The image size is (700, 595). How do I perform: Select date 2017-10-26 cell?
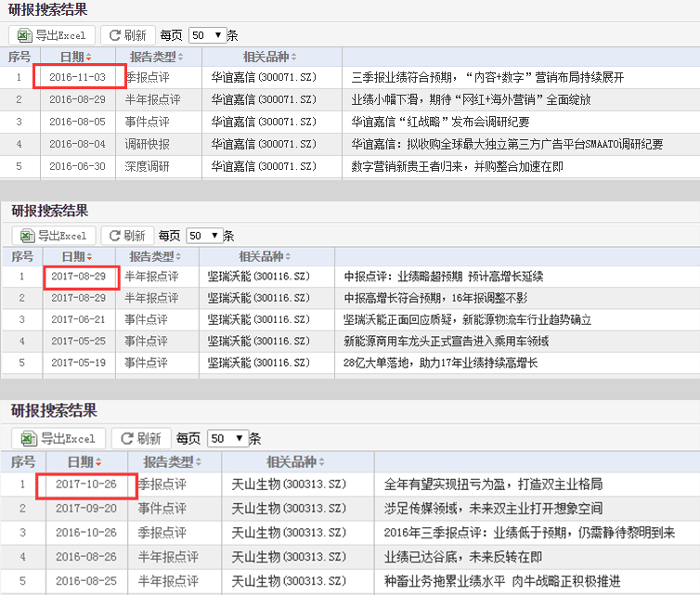[86, 485]
